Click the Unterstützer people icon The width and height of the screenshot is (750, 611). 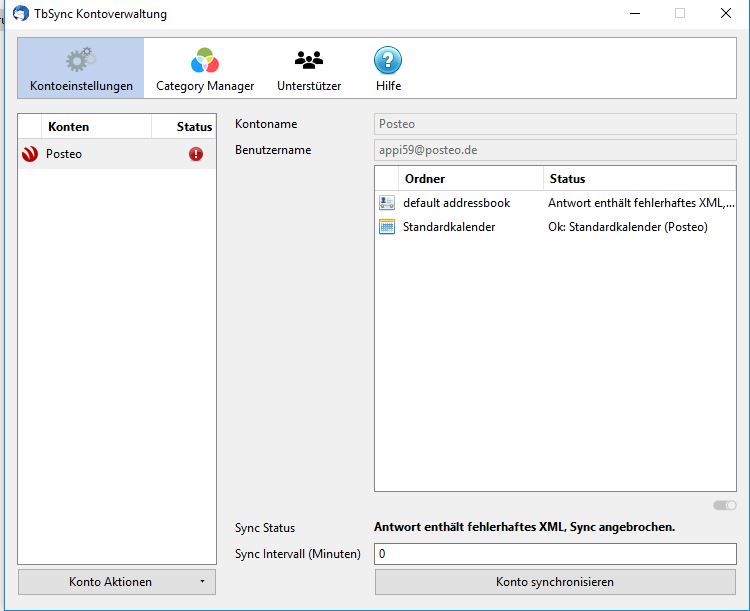pyautogui.click(x=309, y=60)
